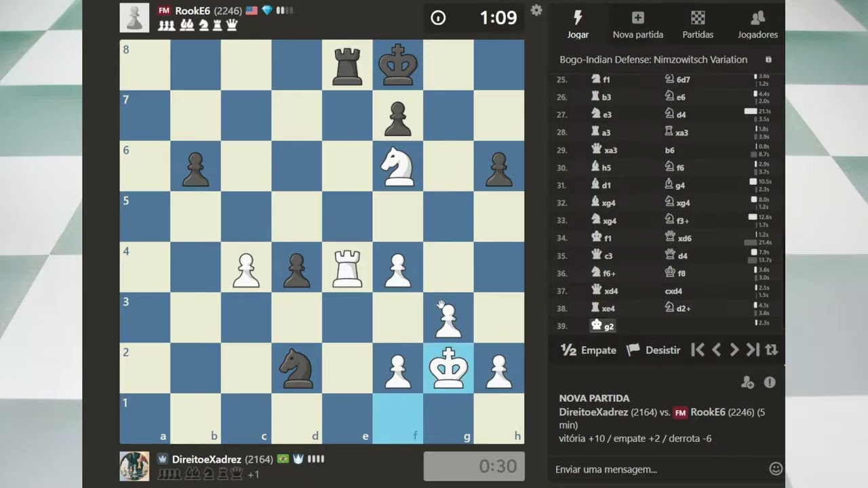Open the emoji picker in chat

pyautogui.click(x=776, y=469)
